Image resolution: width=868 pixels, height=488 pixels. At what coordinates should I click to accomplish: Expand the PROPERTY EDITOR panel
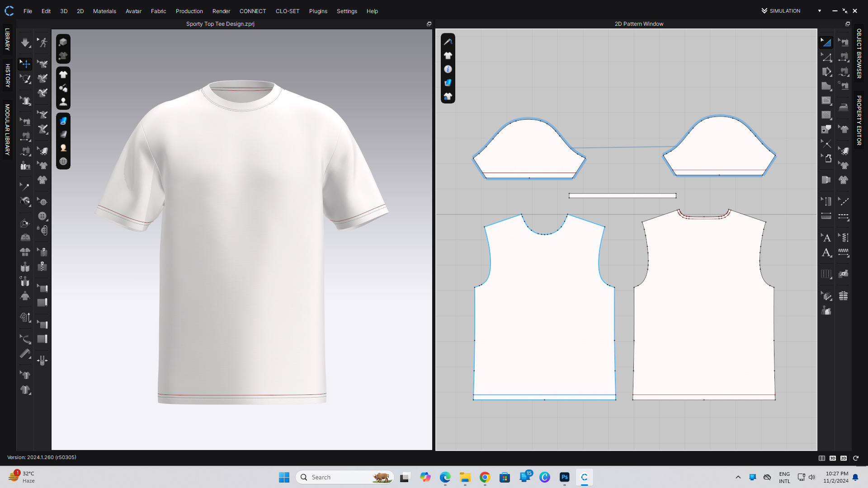click(x=859, y=120)
